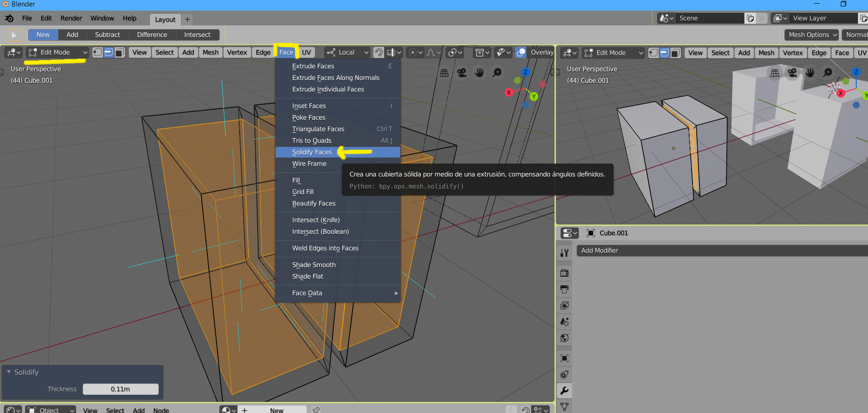Click the zoom magnifier in right viewport
The width and height of the screenshot is (868, 413).
click(827, 73)
